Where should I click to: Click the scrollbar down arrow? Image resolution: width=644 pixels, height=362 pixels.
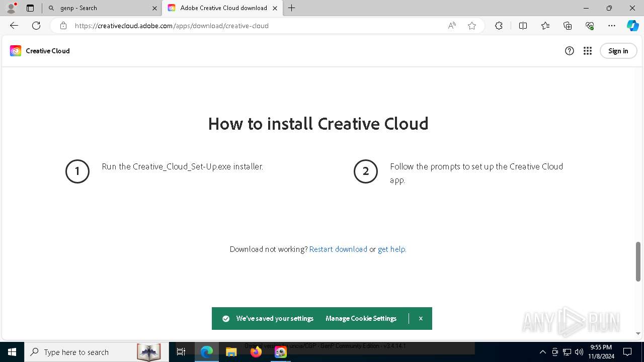(638, 333)
